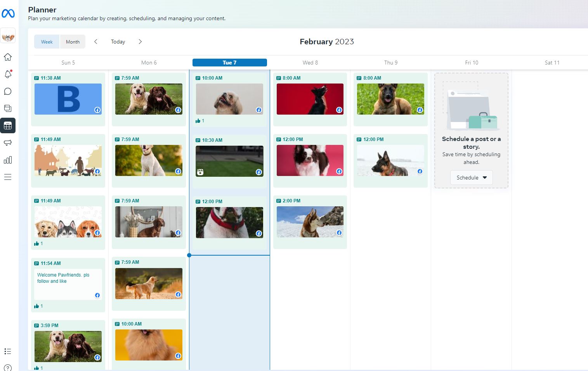
Task: Open the Tuesday 10:30 AM reel thumbnail
Action: point(229,161)
